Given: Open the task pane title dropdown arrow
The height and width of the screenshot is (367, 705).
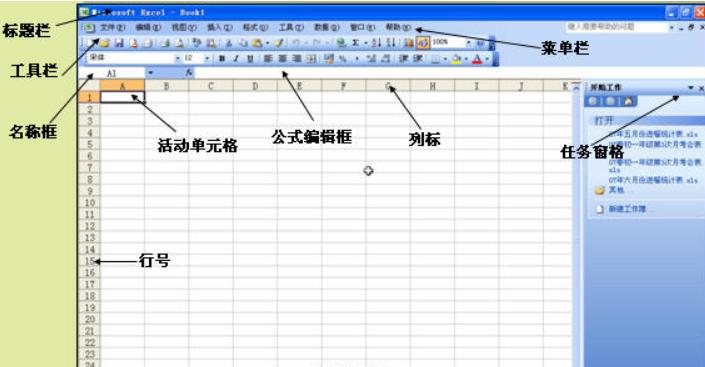Looking at the screenshot, I should click(x=691, y=87).
